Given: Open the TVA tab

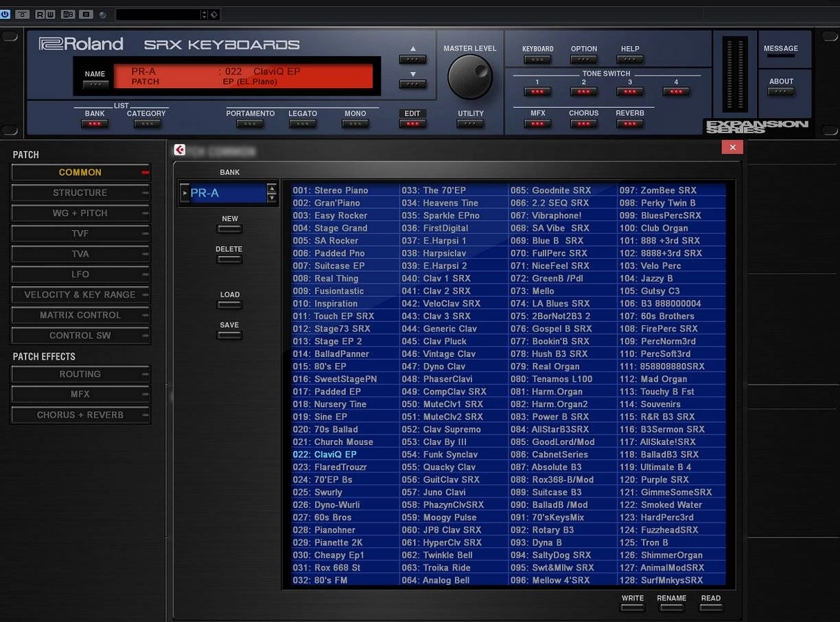Looking at the screenshot, I should click(80, 254).
